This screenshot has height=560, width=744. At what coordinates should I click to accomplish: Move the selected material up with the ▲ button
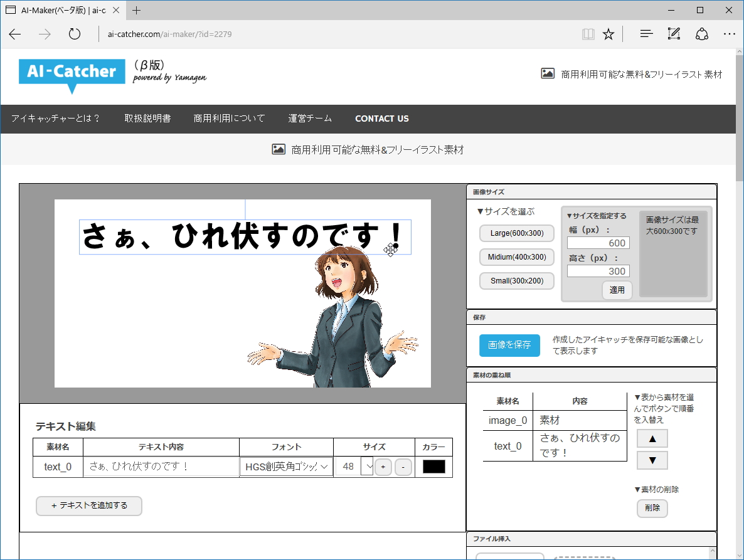coord(652,439)
